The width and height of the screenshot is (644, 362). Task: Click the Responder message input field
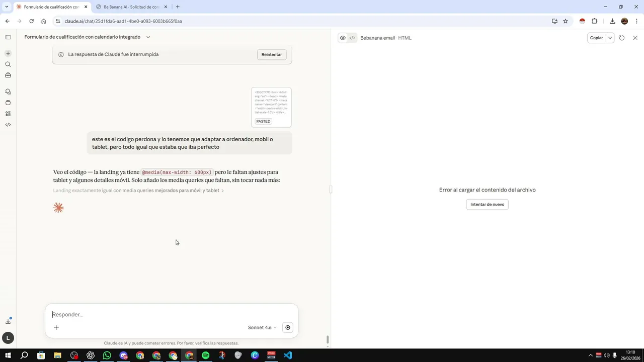[171, 314]
